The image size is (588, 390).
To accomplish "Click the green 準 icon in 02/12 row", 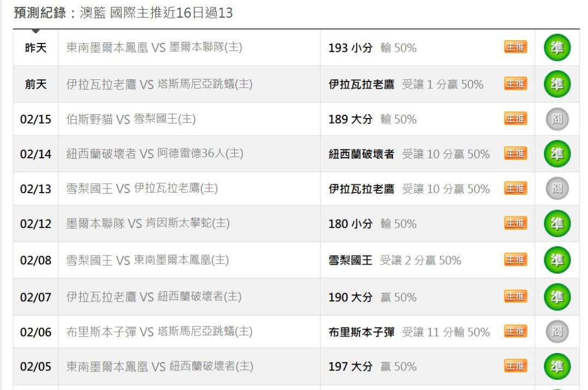I will (557, 224).
